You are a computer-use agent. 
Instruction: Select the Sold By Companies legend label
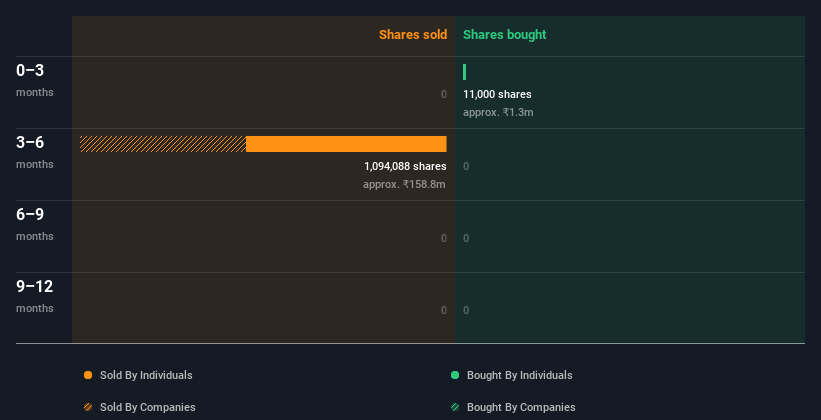[148, 407]
